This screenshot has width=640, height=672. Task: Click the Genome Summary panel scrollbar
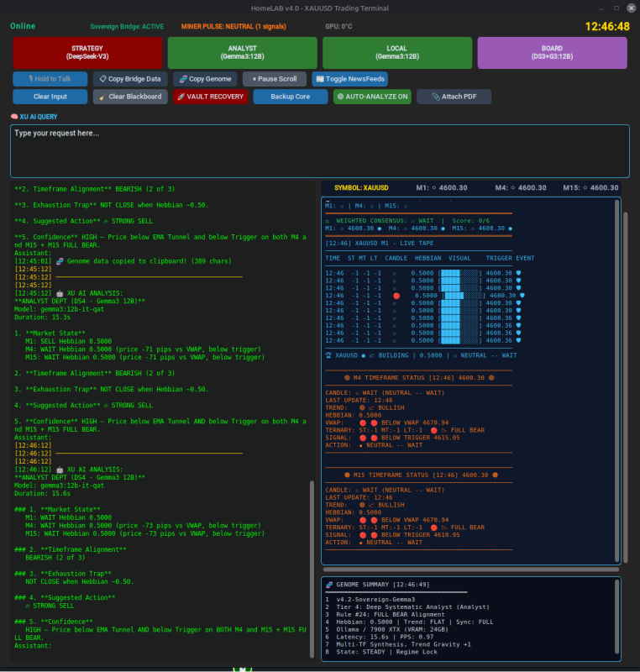pos(617,617)
